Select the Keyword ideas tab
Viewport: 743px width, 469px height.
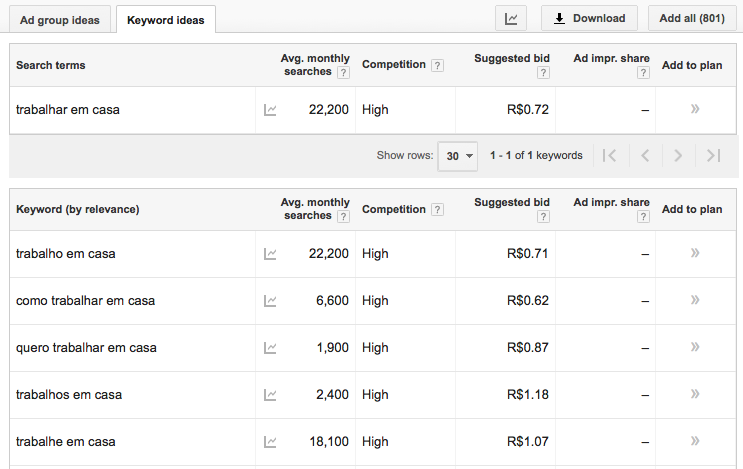pos(166,20)
